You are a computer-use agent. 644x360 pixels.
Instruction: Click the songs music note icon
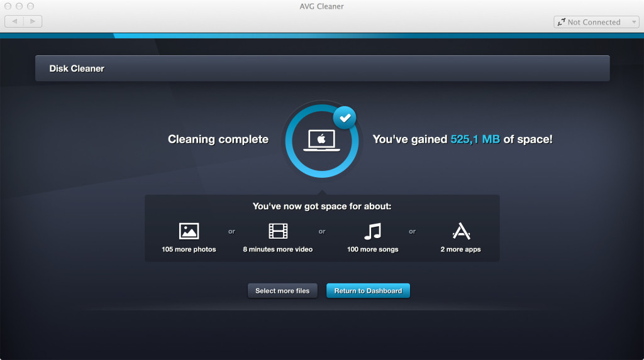373,231
